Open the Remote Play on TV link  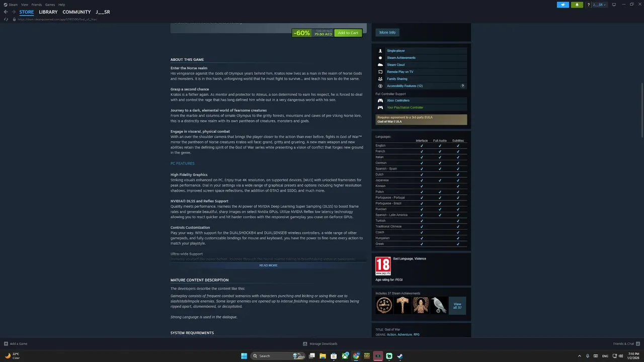pos(400,72)
